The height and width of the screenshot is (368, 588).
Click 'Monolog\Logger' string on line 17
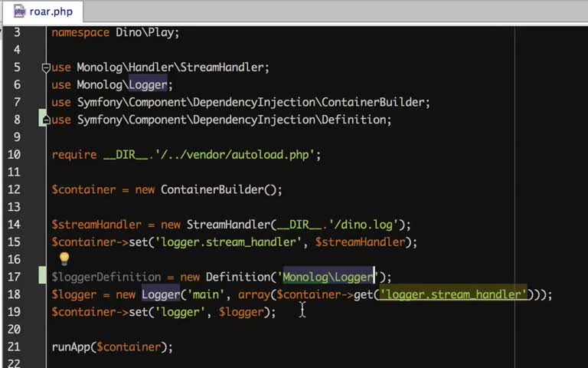pos(328,277)
